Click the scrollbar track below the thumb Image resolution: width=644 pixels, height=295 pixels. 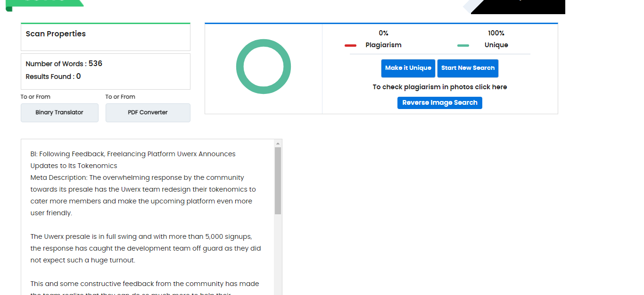(278, 255)
